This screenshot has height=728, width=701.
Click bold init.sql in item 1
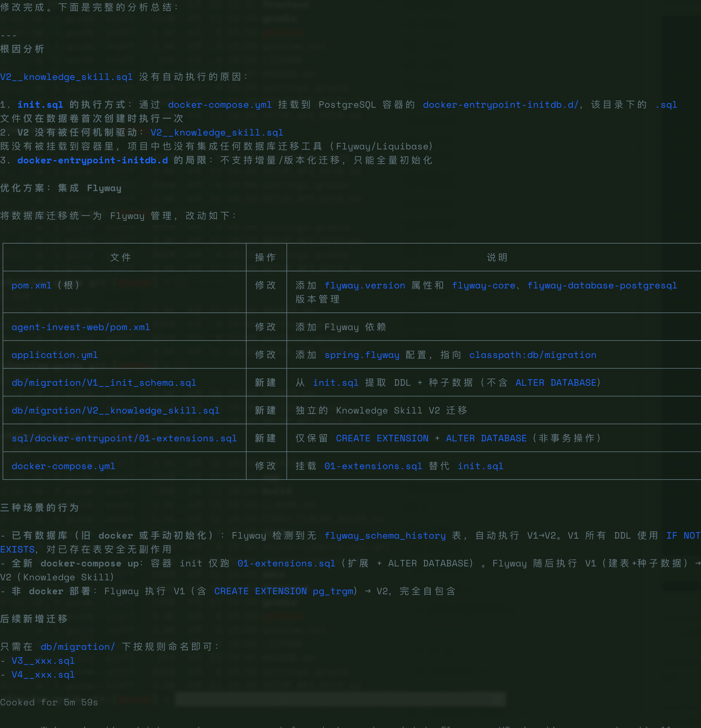tap(40, 105)
